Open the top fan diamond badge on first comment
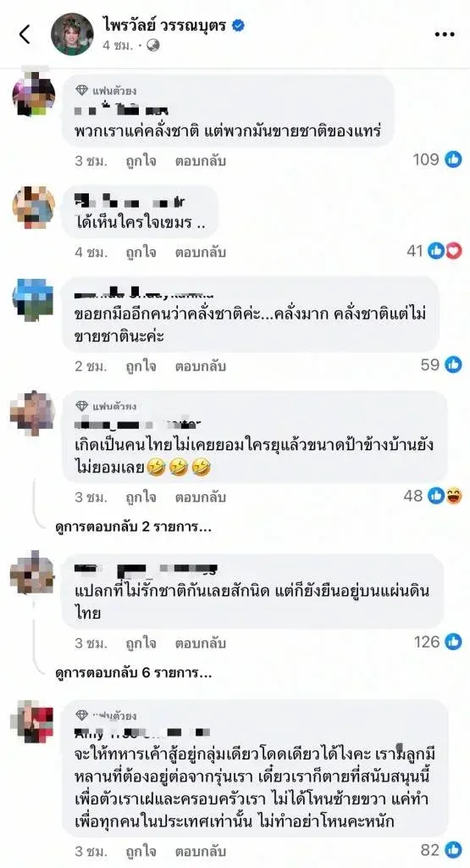 pos(82,90)
